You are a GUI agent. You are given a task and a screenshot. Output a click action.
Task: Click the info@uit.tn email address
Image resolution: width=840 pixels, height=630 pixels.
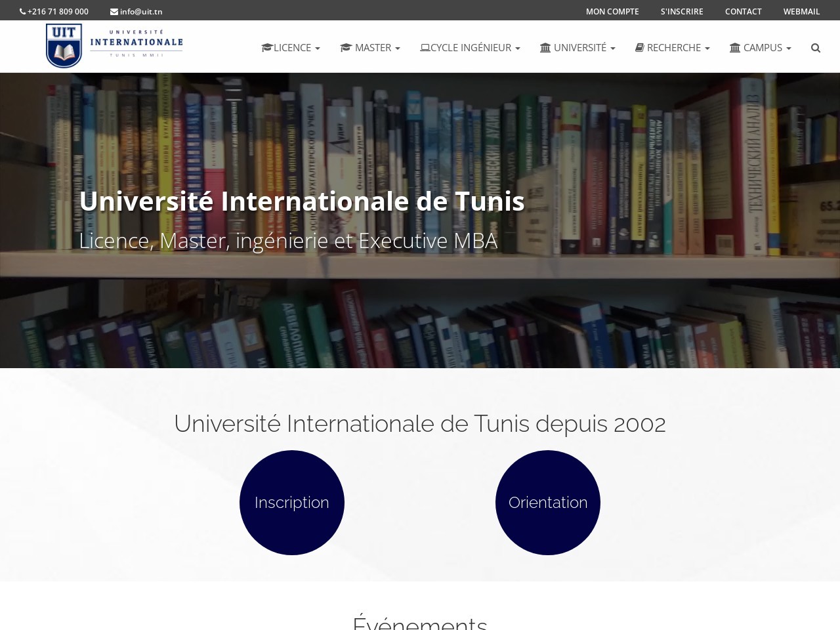tap(141, 12)
